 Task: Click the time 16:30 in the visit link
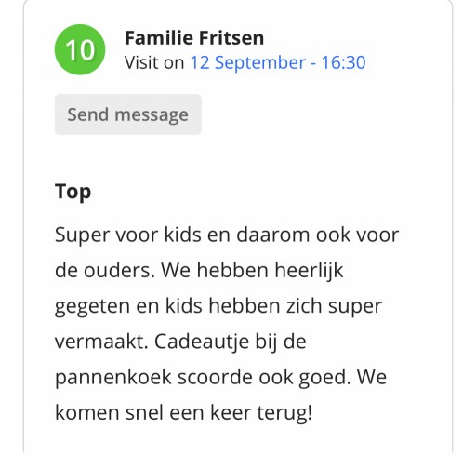pyautogui.click(x=343, y=62)
